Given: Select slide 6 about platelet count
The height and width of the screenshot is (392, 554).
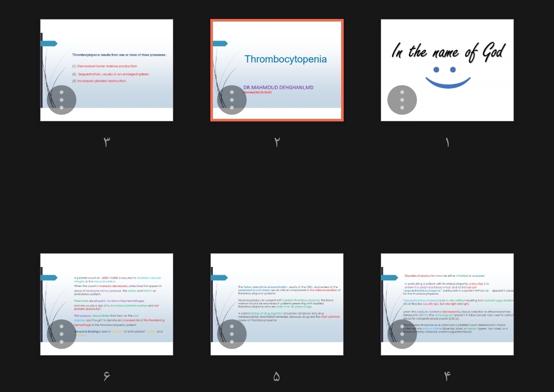Looking at the screenshot, I should pos(107,304).
